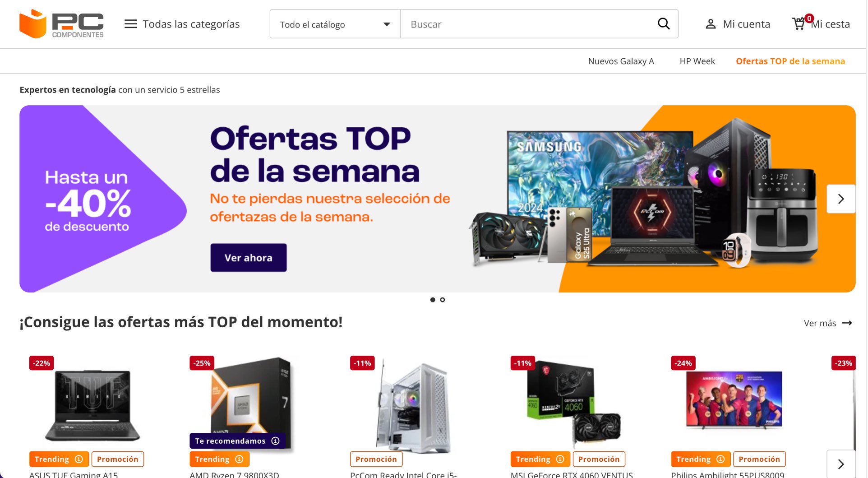868x478 pixels.
Task: Open the shopping cart icon
Action: [799, 23]
